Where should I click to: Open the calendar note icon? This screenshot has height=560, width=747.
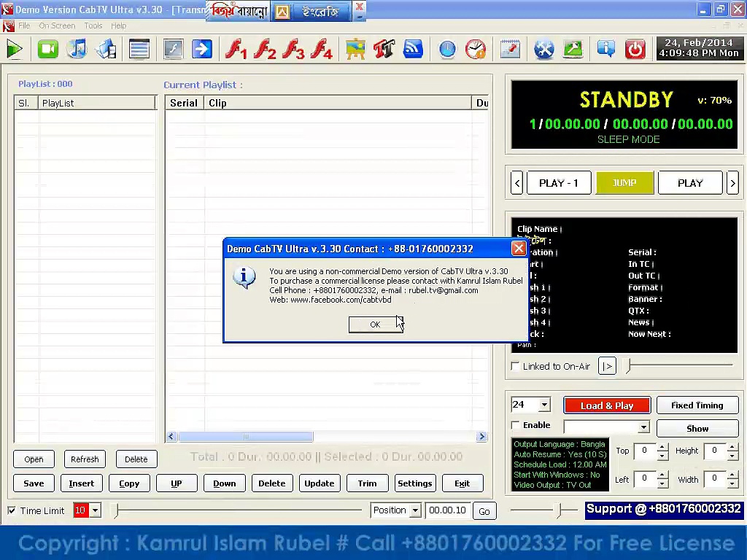[510, 49]
